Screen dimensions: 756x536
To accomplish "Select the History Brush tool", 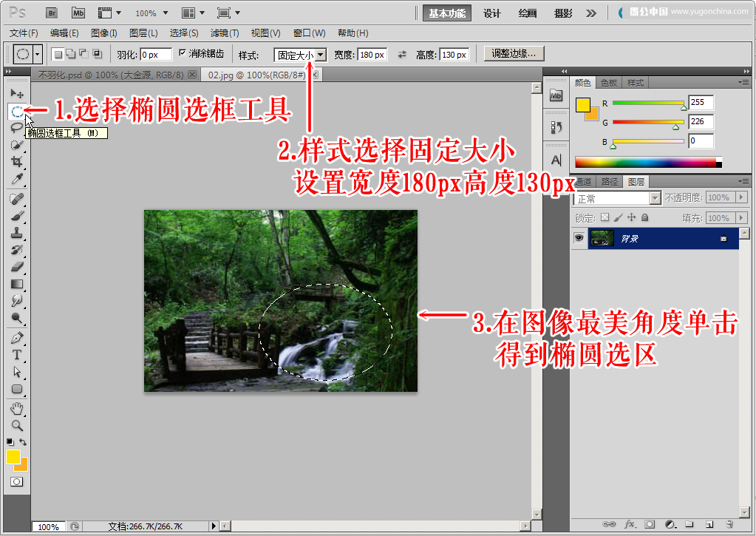I will [17, 249].
